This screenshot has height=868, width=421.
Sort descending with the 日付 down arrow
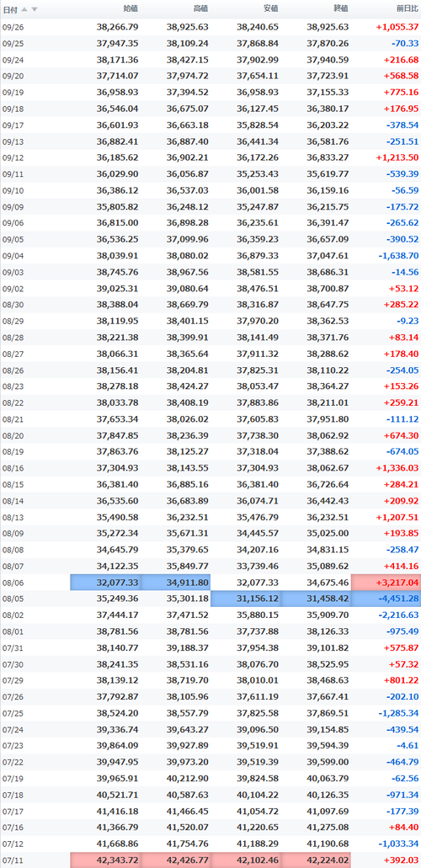click(35, 9)
